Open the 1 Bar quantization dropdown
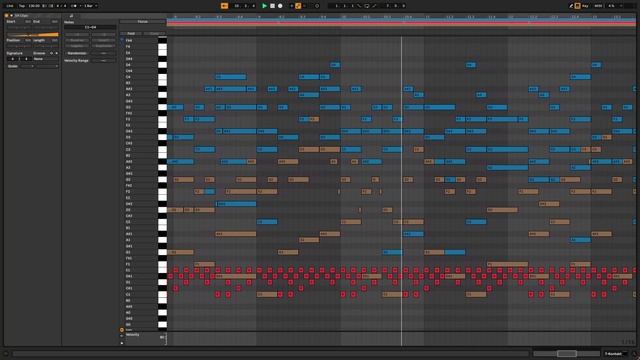This screenshot has height=360, width=640. tap(90, 6)
